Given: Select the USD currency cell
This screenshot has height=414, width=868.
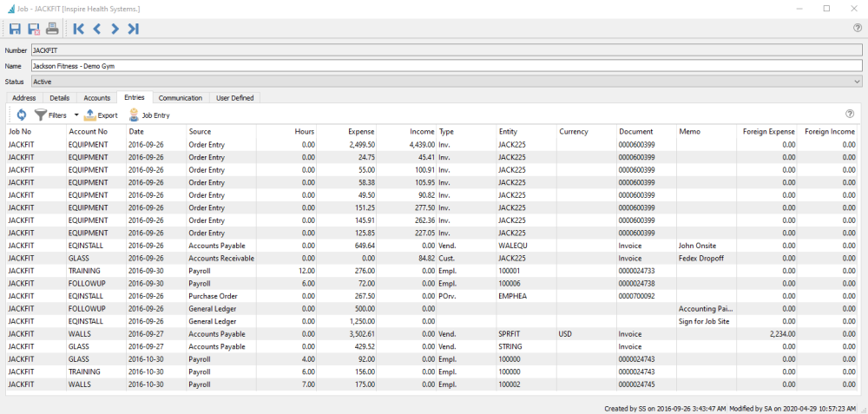Looking at the screenshot, I should click(587, 334).
